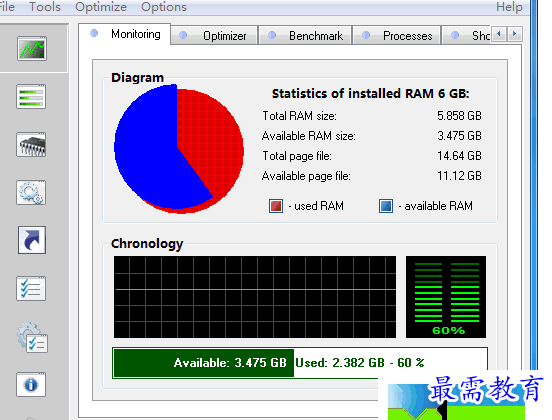Viewport: 552px width, 420px height.
Task: Click the RAM usage pie chart
Action: [179, 149]
